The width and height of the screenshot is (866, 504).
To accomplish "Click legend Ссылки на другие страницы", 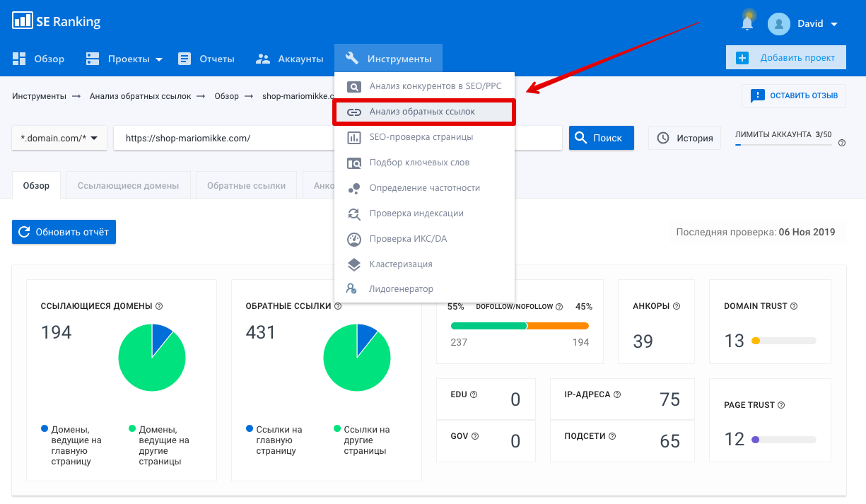I will pos(361,440).
